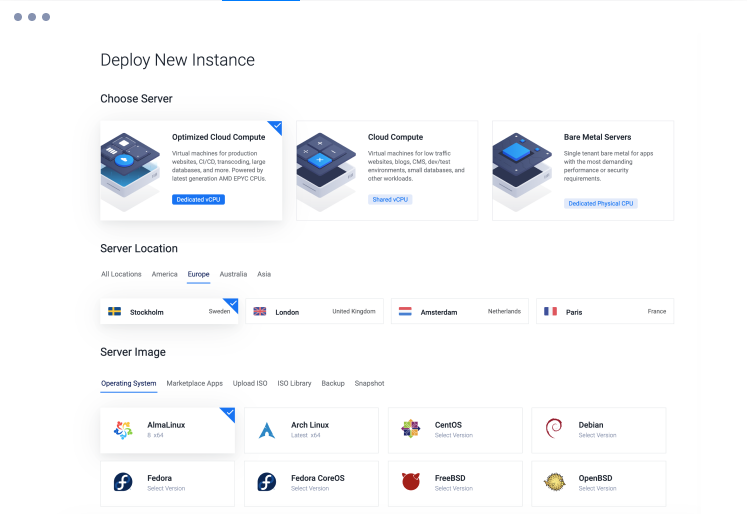The width and height of the screenshot is (747, 514).
Task: Click the Debian swirl logo
Action: (x=554, y=428)
